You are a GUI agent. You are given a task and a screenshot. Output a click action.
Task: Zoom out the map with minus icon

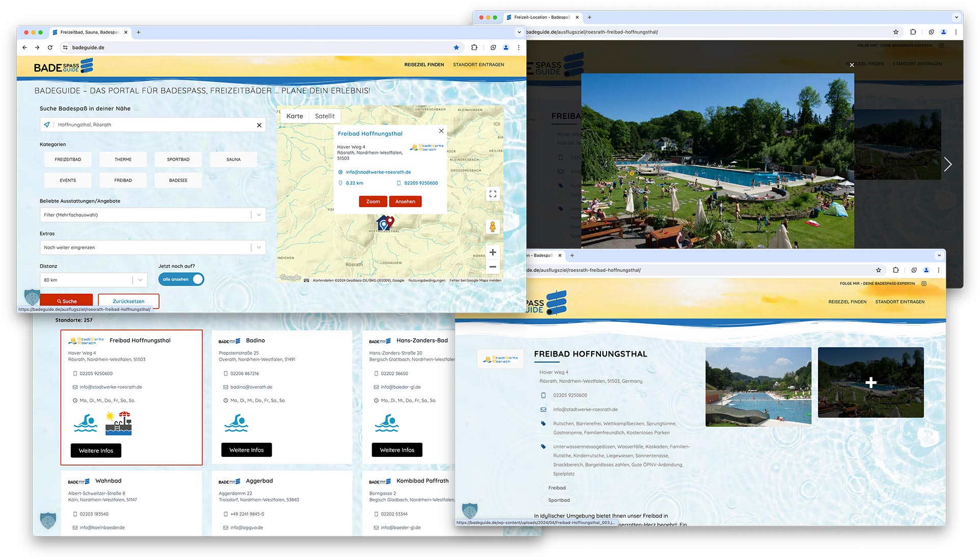point(492,267)
